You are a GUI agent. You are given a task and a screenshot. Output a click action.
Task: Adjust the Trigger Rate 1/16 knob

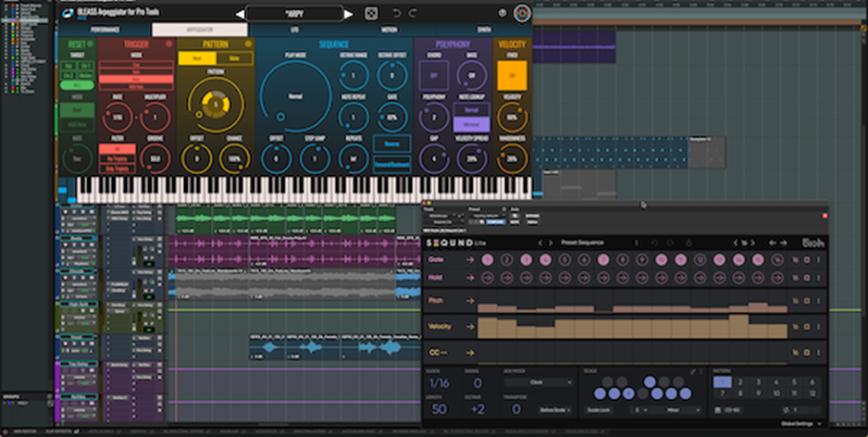tap(117, 118)
